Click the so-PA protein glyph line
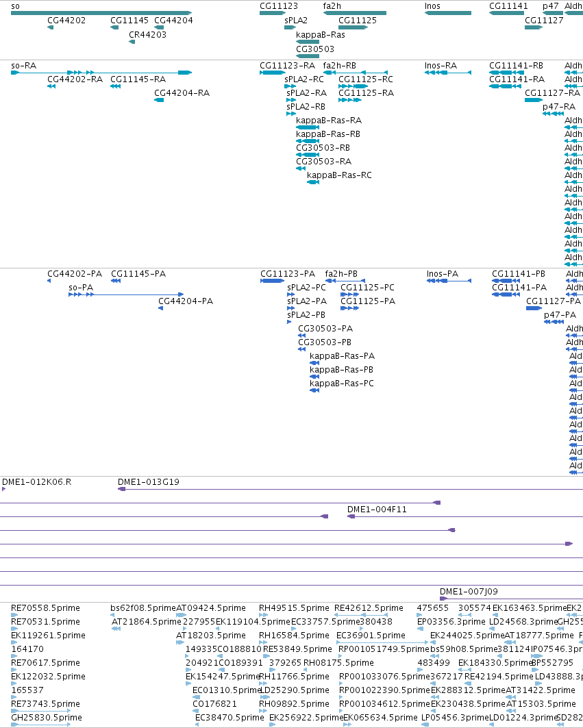This screenshot has width=583, height=728. pos(126,294)
